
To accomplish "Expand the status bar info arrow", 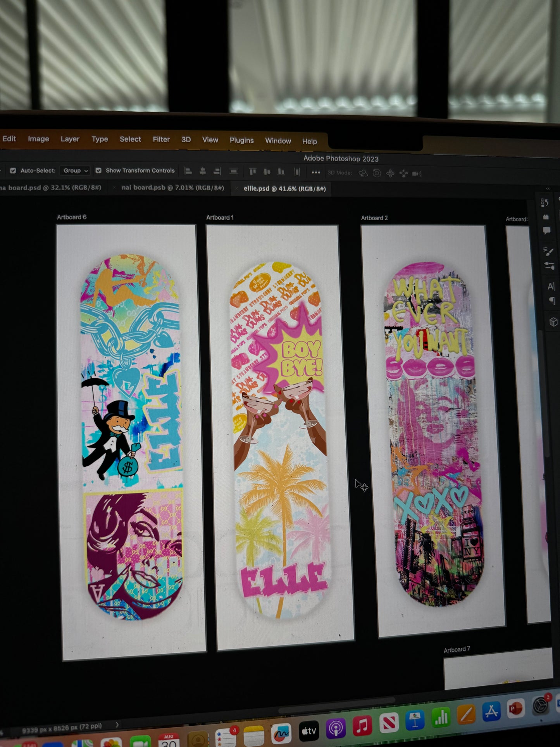I will point(117,724).
